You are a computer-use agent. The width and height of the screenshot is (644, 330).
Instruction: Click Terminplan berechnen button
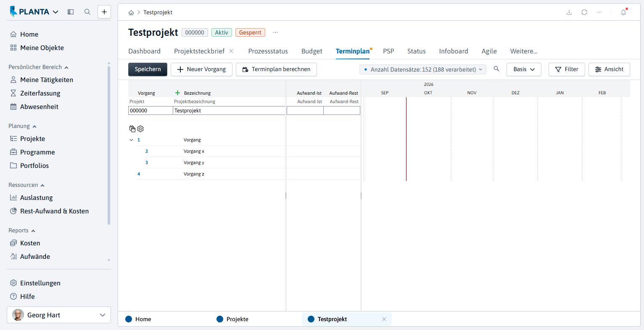click(276, 69)
